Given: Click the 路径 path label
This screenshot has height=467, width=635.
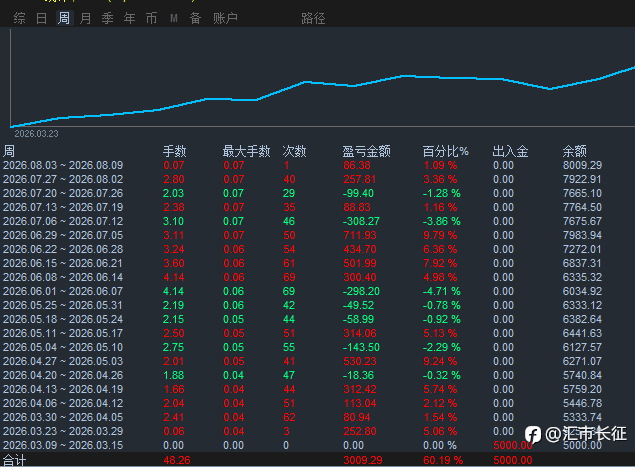Looking at the screenshot, I should (x=313, y=18).
